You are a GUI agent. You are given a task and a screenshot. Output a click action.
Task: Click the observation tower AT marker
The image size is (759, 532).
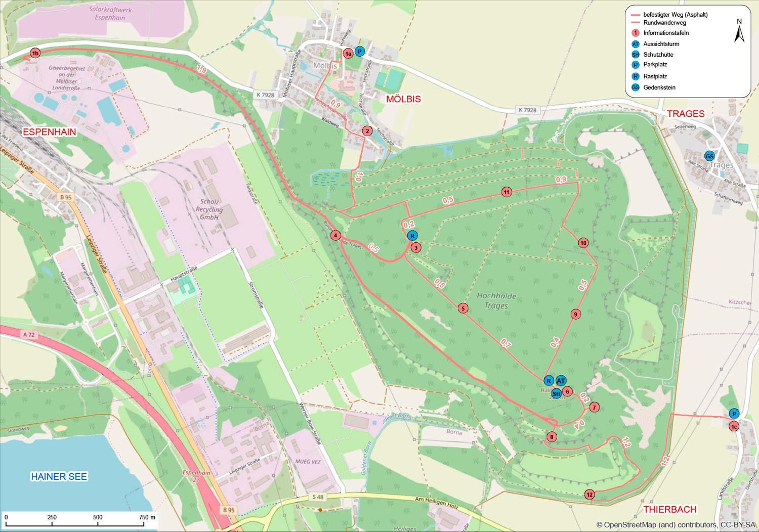coord(561,381)
